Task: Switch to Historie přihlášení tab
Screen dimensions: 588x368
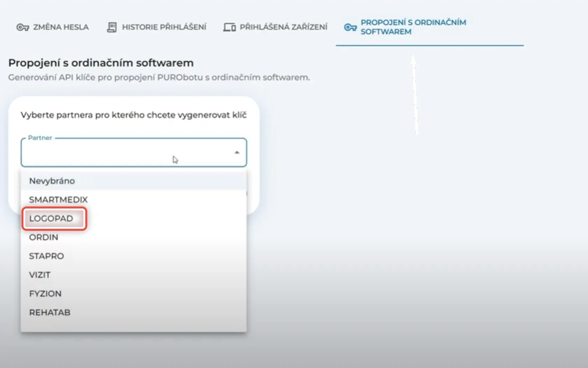Action: coord(156,27)
